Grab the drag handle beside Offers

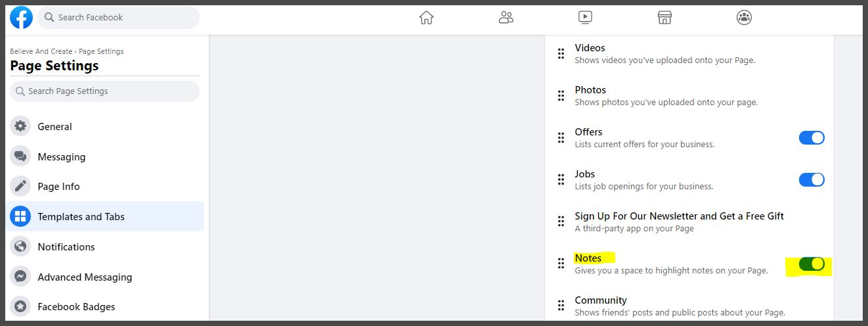tap(561, 138)
